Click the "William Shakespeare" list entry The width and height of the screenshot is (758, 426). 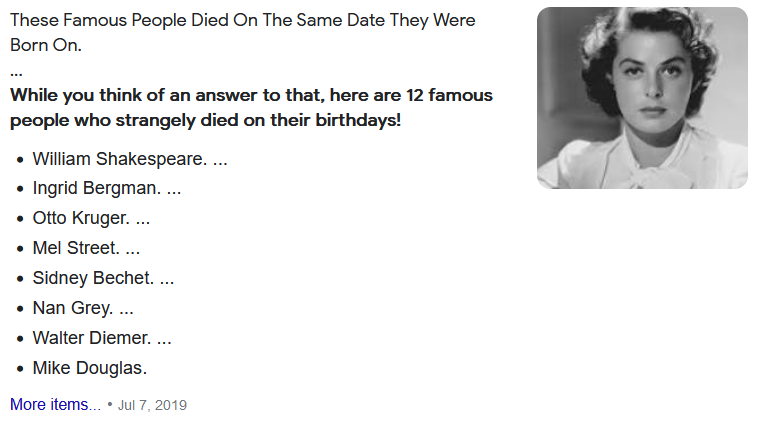[118, 159]
